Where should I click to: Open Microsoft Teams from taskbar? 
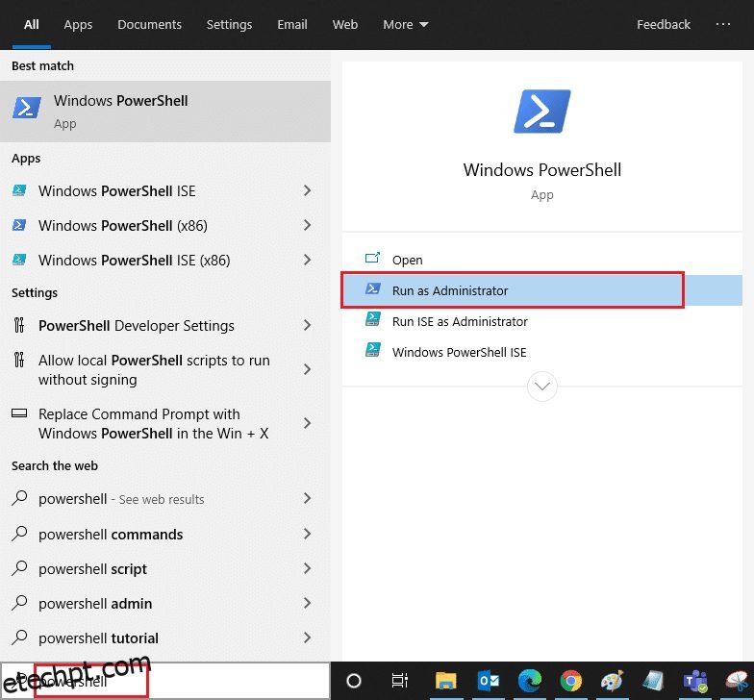pyautogui.click(x=695, y=681)
